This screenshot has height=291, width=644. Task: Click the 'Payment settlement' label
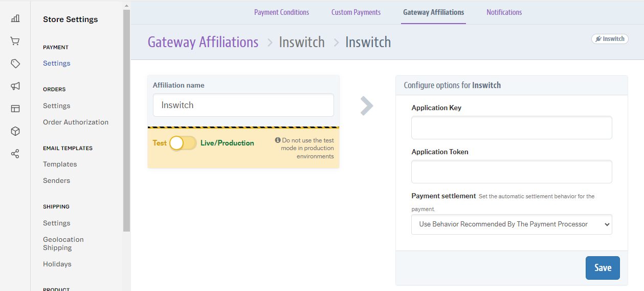(x=443, y=196)
